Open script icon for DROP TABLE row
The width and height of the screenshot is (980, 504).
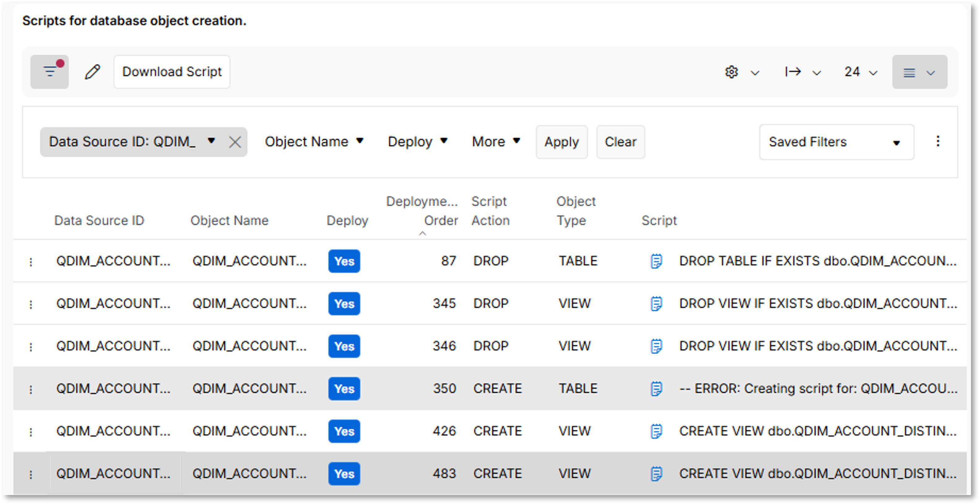click(x=656, y=261)
